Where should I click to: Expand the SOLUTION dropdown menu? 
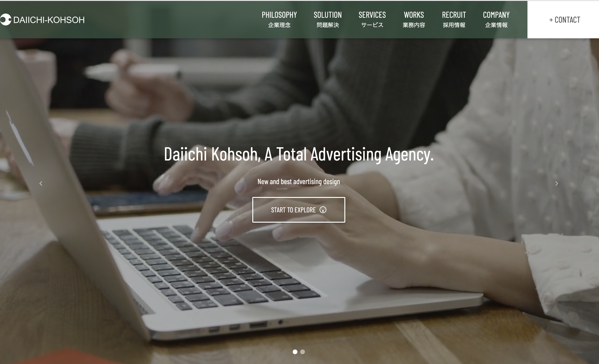point(328,19)
